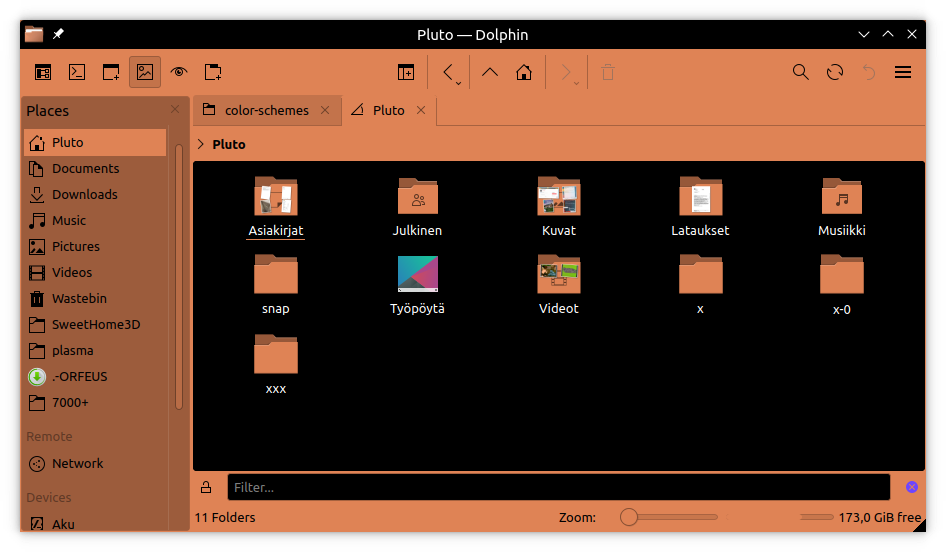Viewport: 946px width, 552px height.
Task: Click Dolphin folder icon in title bar
Action: [34, 34]
